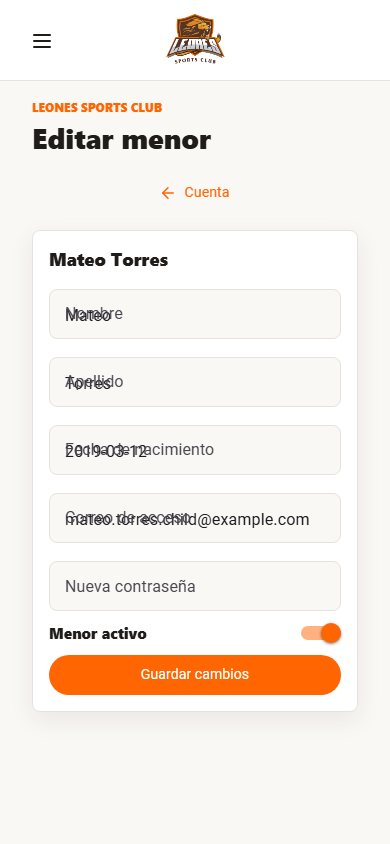Screen dimensions: 390x844
Task: Click the Nueva contraseña password field
Action: (x=195, y=586)
